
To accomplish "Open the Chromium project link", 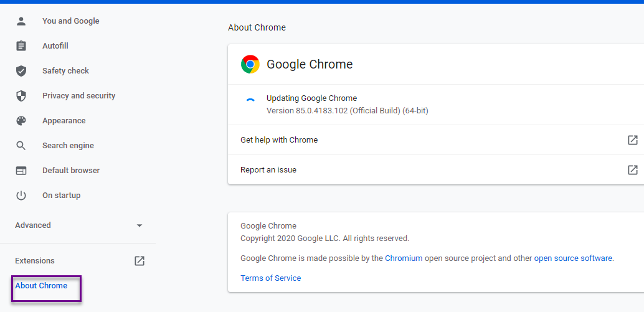I will [404, 258].
